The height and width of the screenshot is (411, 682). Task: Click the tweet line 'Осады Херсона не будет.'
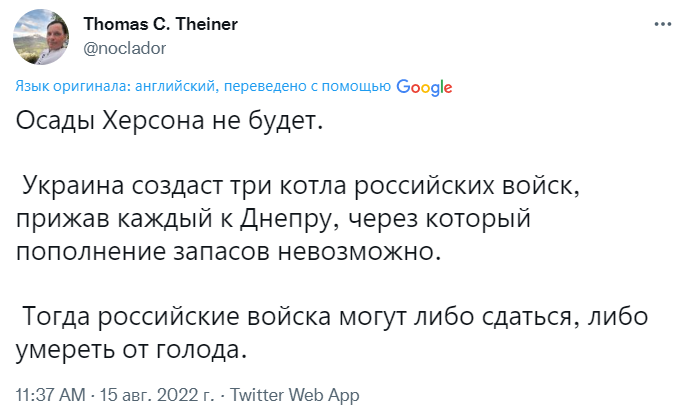[x=170, y=120]
